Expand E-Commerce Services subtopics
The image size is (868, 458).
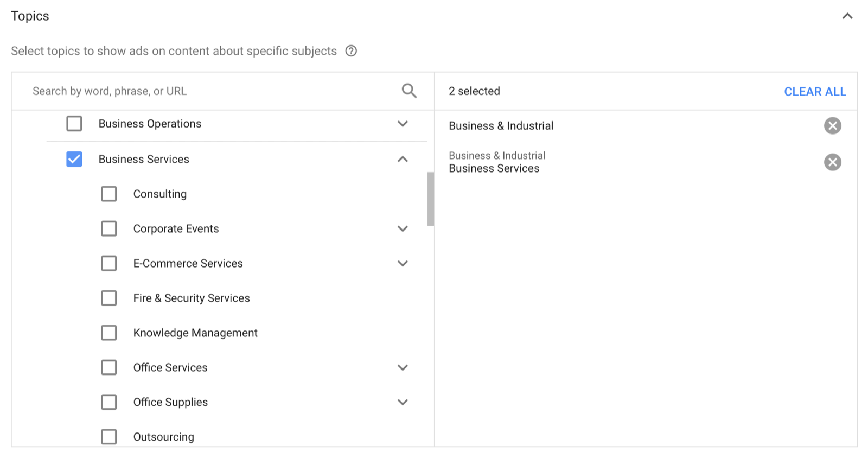click(x=403, y=263)
